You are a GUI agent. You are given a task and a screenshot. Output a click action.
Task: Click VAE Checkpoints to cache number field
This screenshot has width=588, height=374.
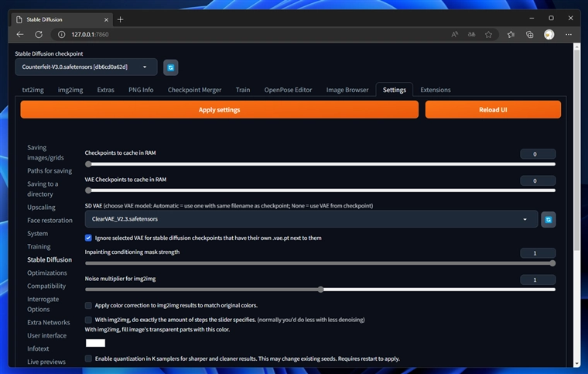(x=538, y=181)
